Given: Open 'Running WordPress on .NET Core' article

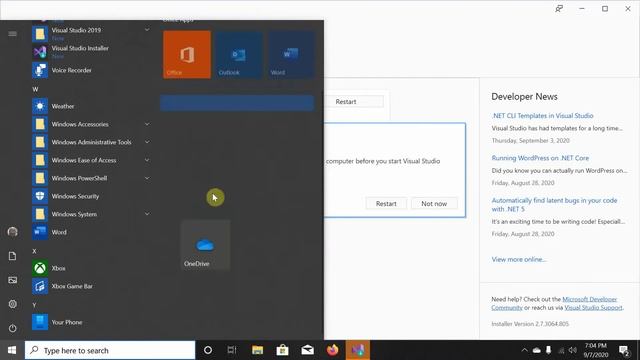Looking at the screenshot, I should (x=540, y=158).
